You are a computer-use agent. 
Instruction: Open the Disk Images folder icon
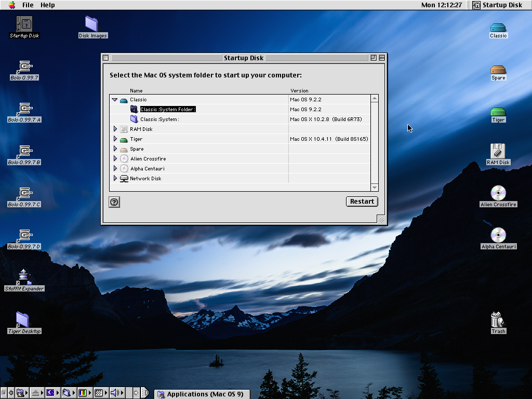(x=92, y=24)
